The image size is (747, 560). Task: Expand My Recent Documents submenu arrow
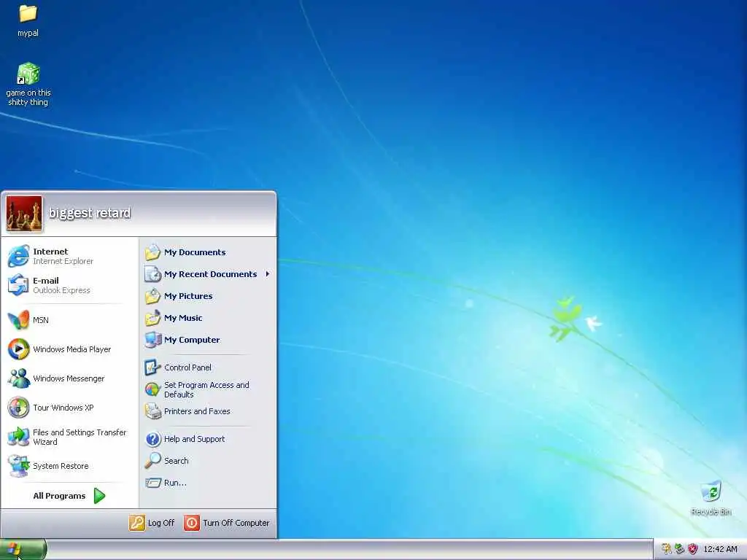click(268, 274)
